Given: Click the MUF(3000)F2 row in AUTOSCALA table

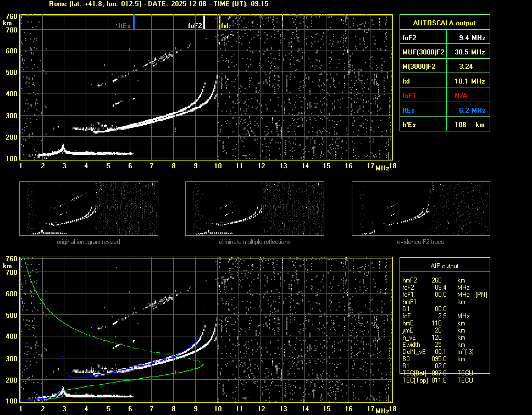Looking at the screenshot, I should 444,52.
